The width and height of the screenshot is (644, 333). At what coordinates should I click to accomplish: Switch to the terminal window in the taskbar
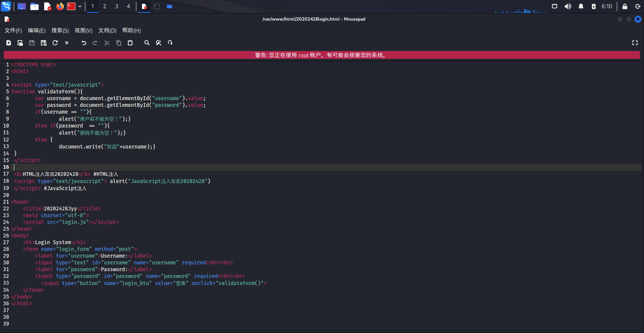[x=157, y=6]
